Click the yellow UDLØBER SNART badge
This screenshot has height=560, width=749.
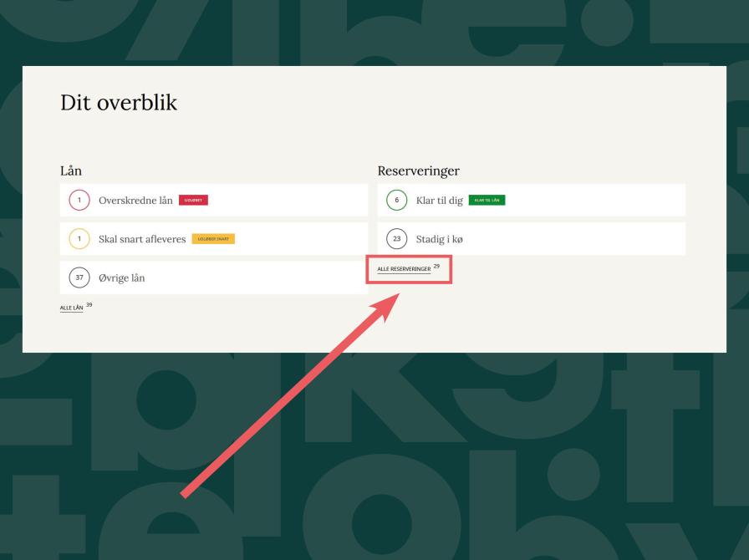click(213, 239)
